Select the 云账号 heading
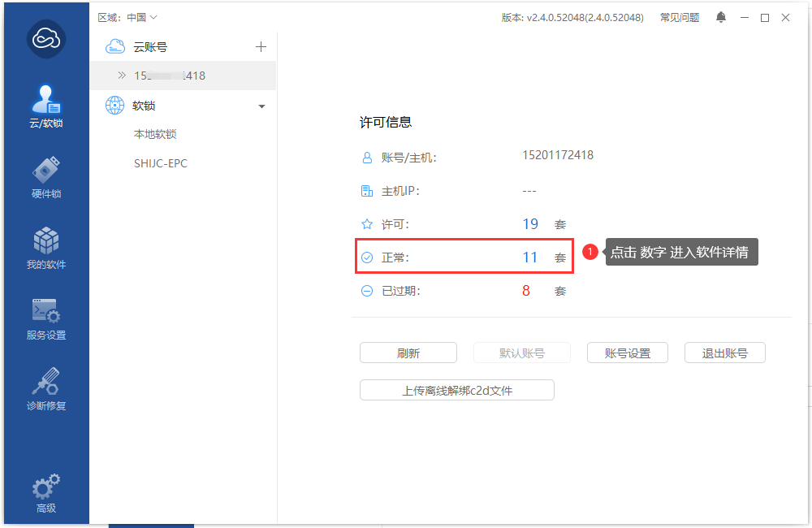The height and width of the screenshot is (528, 812). [x=150, y=47]
